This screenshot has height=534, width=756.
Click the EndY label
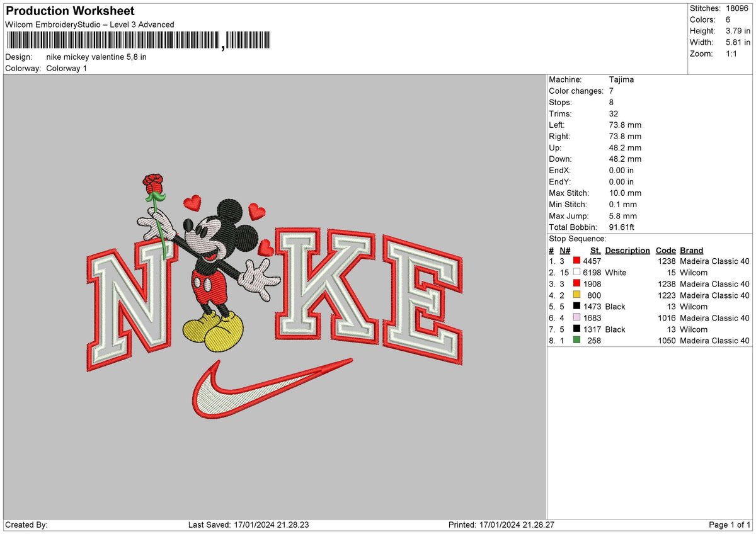[x=559, y=182]
